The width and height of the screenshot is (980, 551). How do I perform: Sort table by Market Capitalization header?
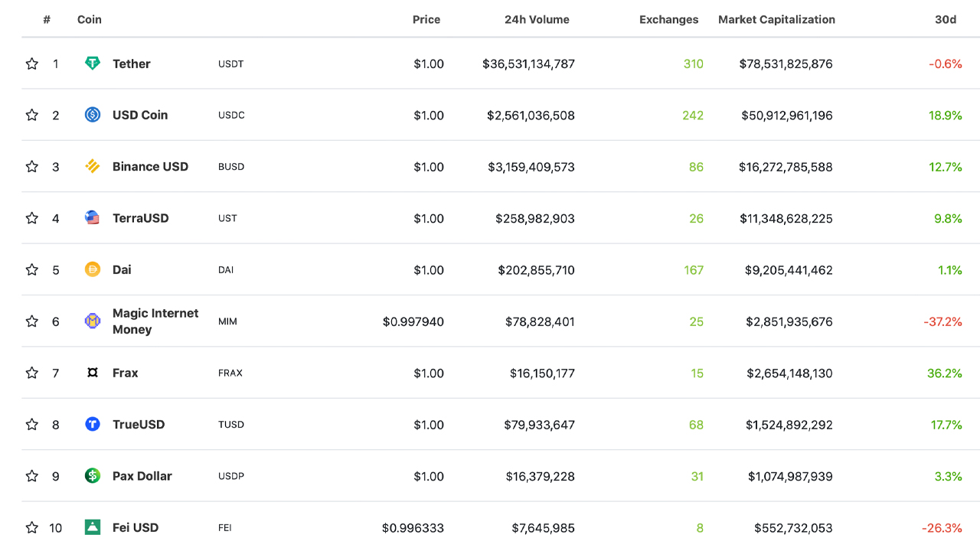(x=776, y=20)
